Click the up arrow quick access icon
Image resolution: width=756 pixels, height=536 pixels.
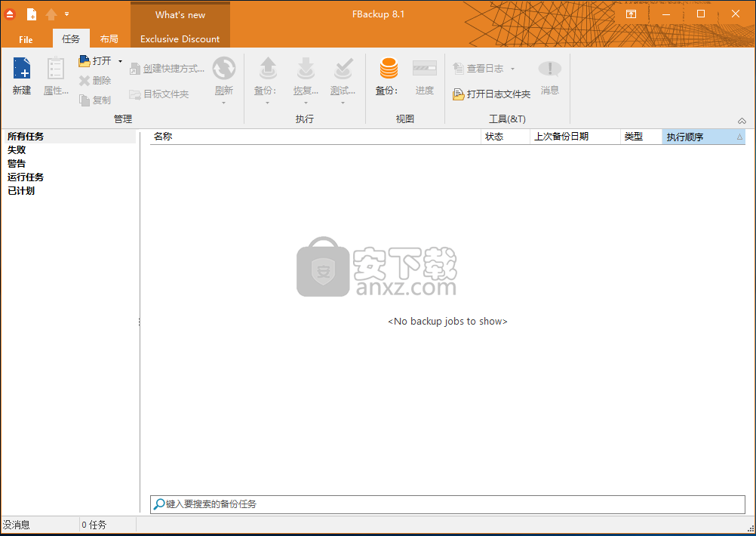tap(51, 14)
